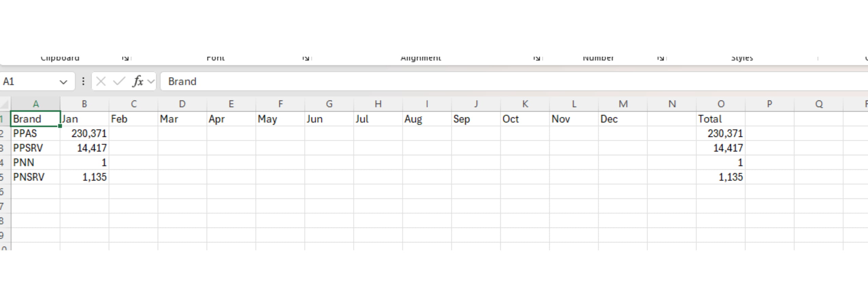
Task: Click the Cancel (X) formula bar icon
Action: pos(101,82)
